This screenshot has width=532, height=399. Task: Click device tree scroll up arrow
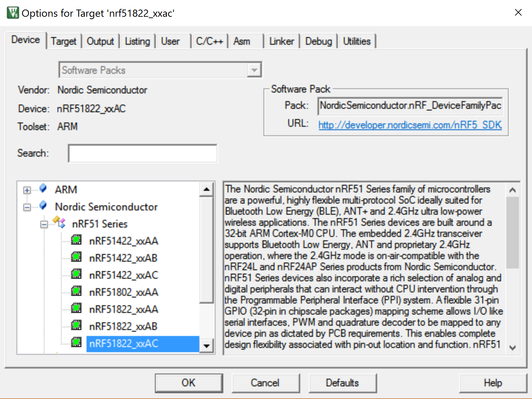[x=207, y=189]
